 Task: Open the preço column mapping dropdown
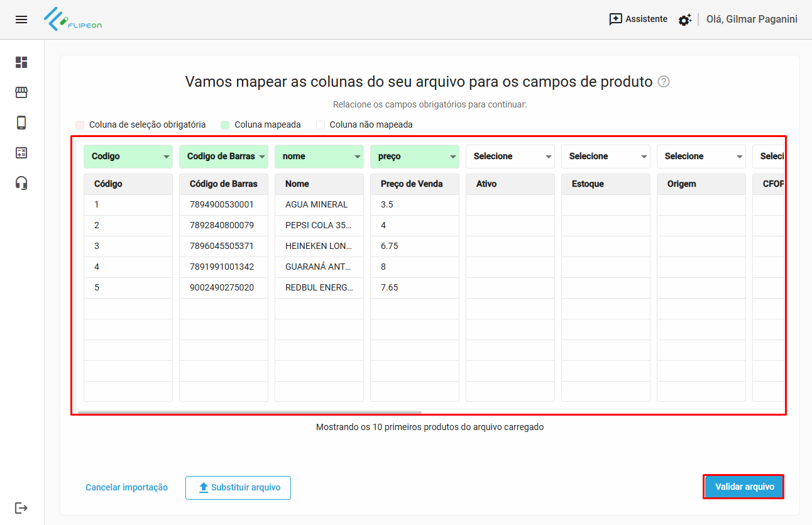click(415, 157)
